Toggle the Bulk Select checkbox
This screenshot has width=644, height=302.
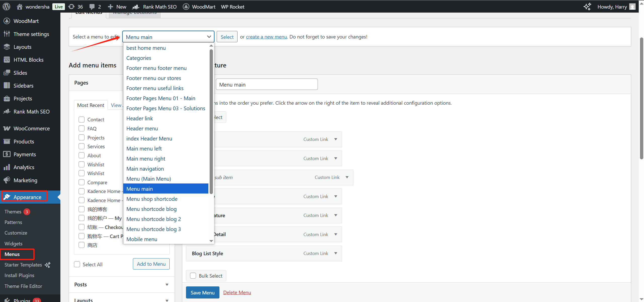193,276
